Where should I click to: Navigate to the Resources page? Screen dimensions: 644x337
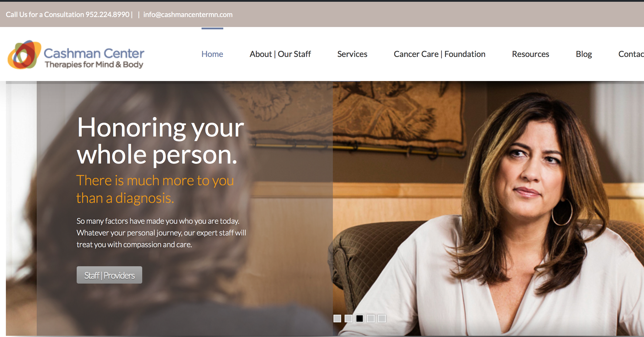tap(531, 54)
